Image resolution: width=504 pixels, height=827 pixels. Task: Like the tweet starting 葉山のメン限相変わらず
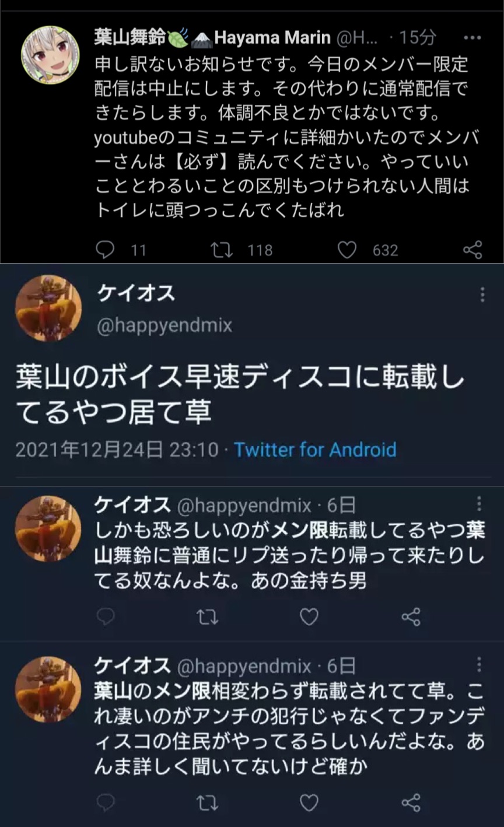[309, 803]
